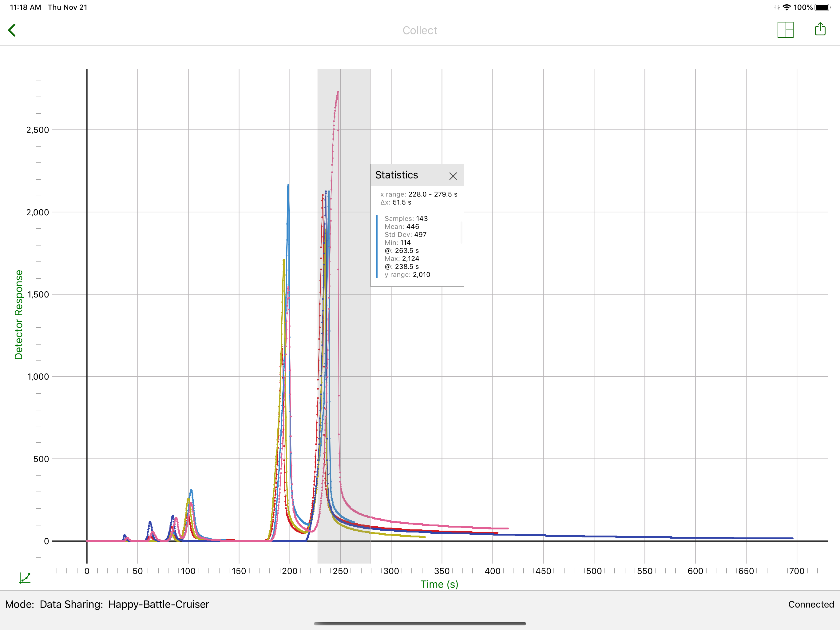Tap the Min: 114 entry
Image resolution: width=840 pixels, height=630 pixels.
click(397, 242)
